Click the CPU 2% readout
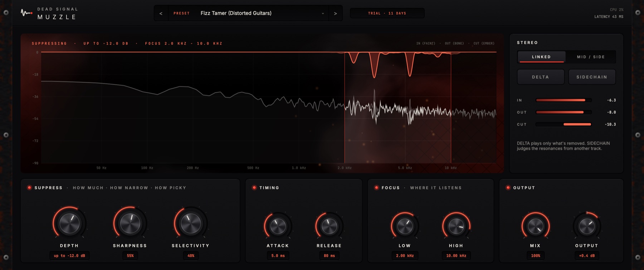Viewport: 644px width, 270px height. click(x=616, y=10)
